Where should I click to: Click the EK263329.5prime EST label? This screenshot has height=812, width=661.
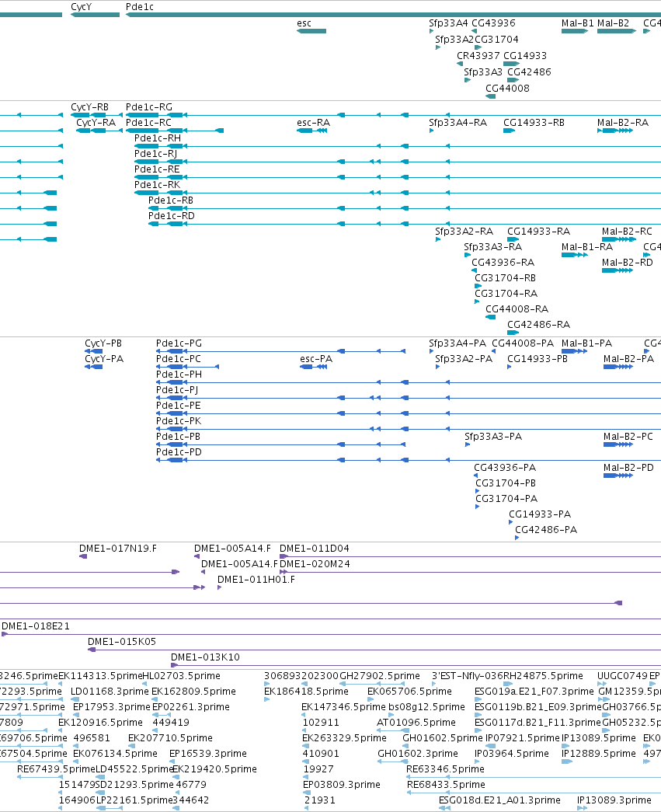[x=344, y=737]
